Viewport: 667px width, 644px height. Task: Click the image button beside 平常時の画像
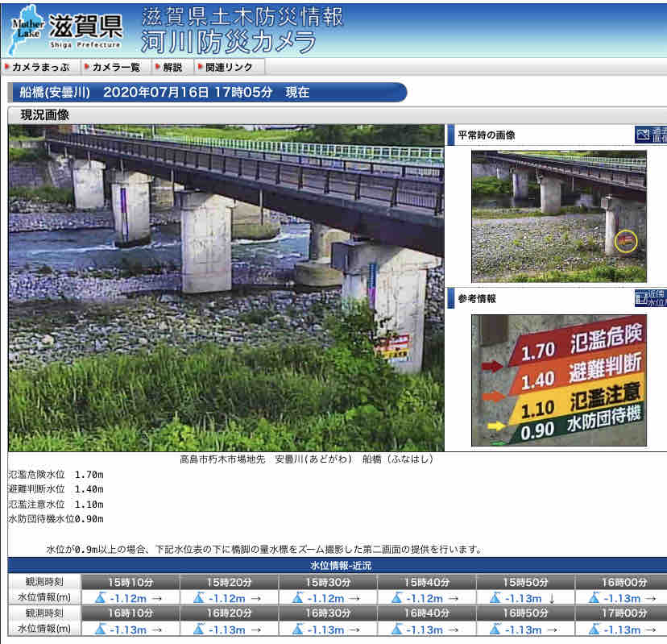[x=651, y=135]
